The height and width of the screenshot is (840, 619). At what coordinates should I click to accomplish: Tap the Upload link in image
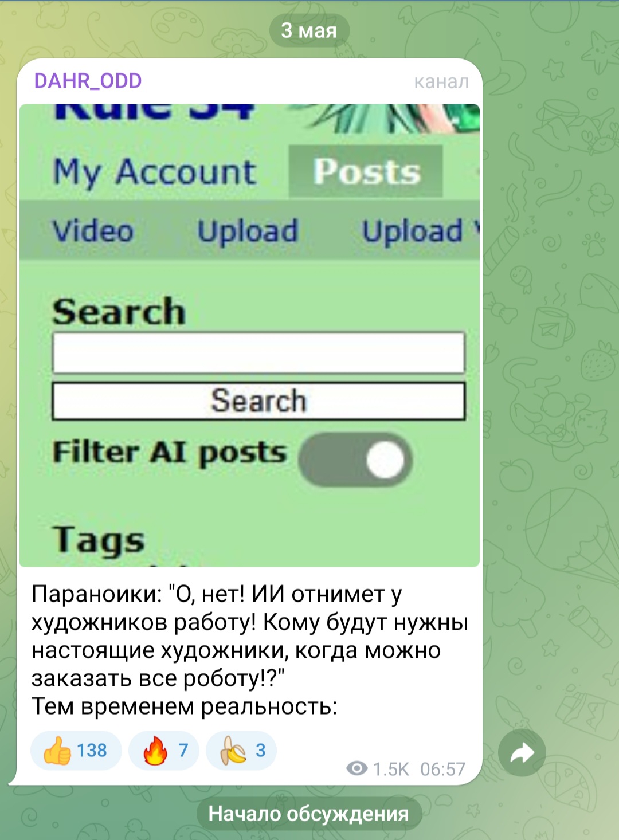pyautogui.click(x=248, y=231)
